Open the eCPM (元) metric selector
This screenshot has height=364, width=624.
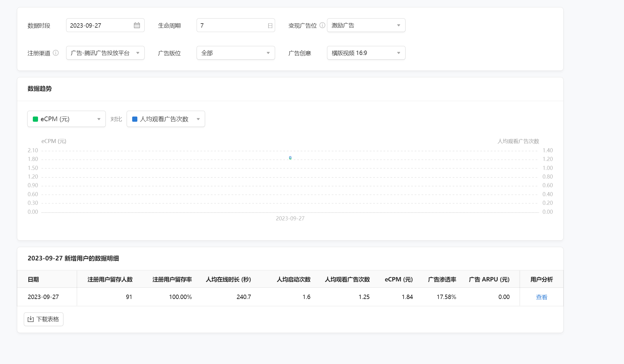tap(67, 119)
